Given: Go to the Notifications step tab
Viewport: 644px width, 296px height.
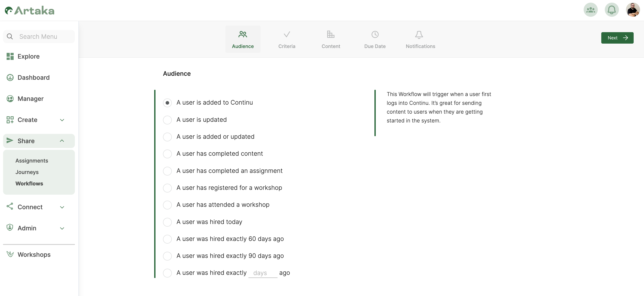Looking at the screenshot, I should click(x=420, y=39).
